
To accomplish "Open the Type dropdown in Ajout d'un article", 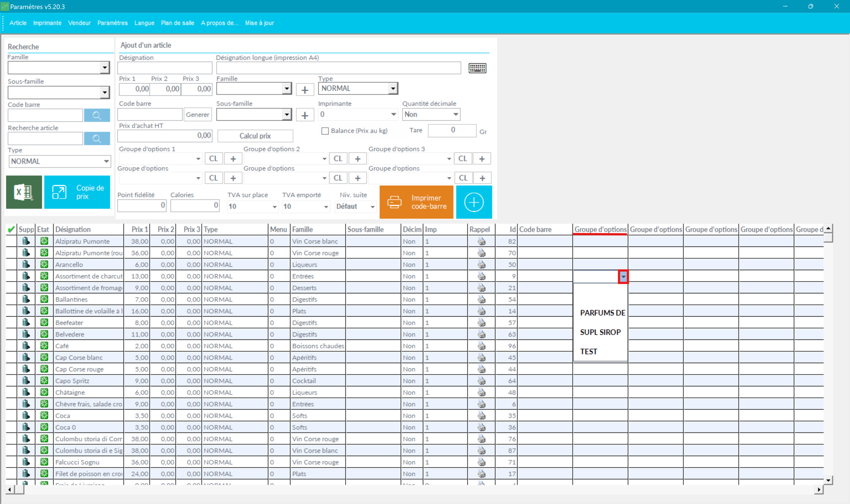I will (x=393, y=89).
